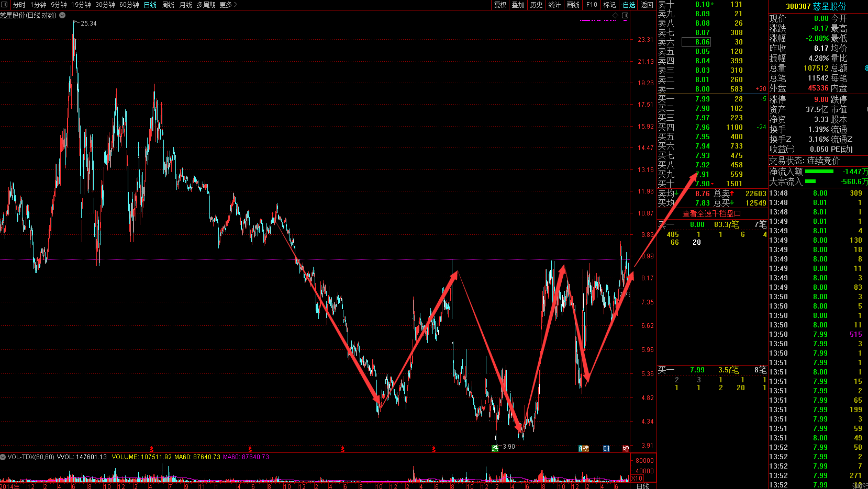Click the green 跌 marker on the chart
The image size is (868, 489).
495,448
